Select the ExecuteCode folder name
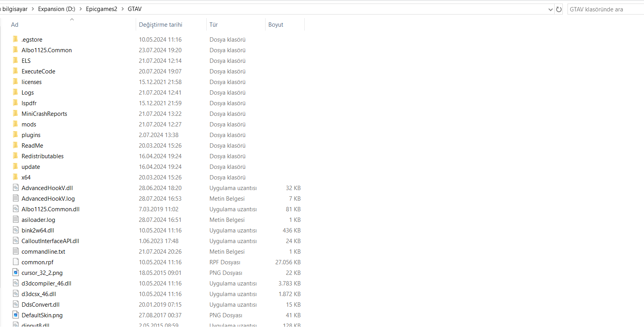Image resolution: width=644 pixels, height=333 pixels. pyautogui.click(x=38, y=71)
